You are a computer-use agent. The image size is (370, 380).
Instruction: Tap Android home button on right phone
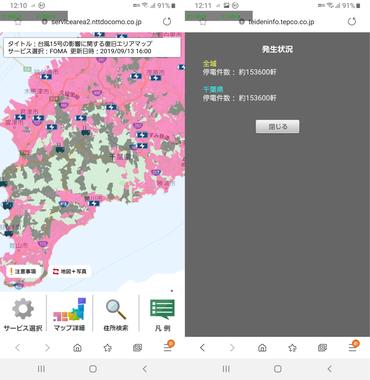(x=278, y=369)
